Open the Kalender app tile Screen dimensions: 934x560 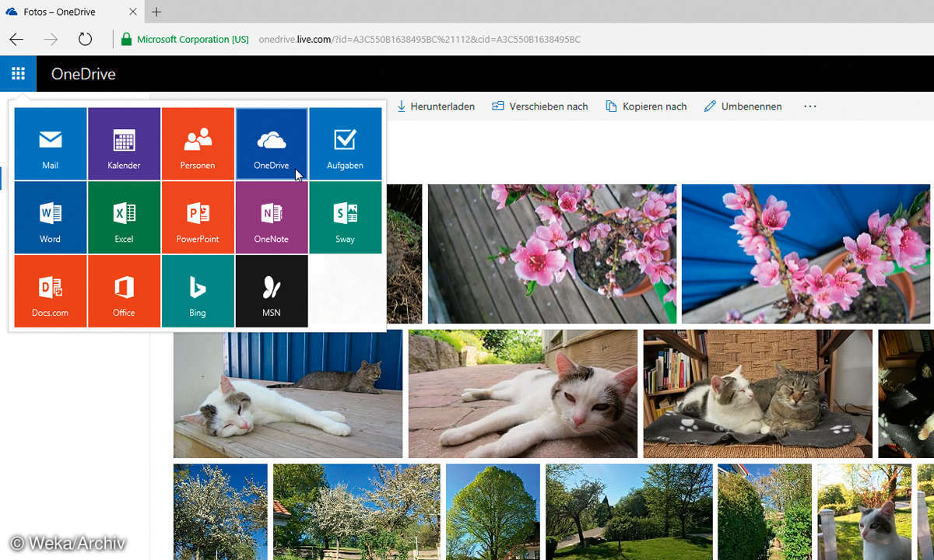(x=125, y=144)
